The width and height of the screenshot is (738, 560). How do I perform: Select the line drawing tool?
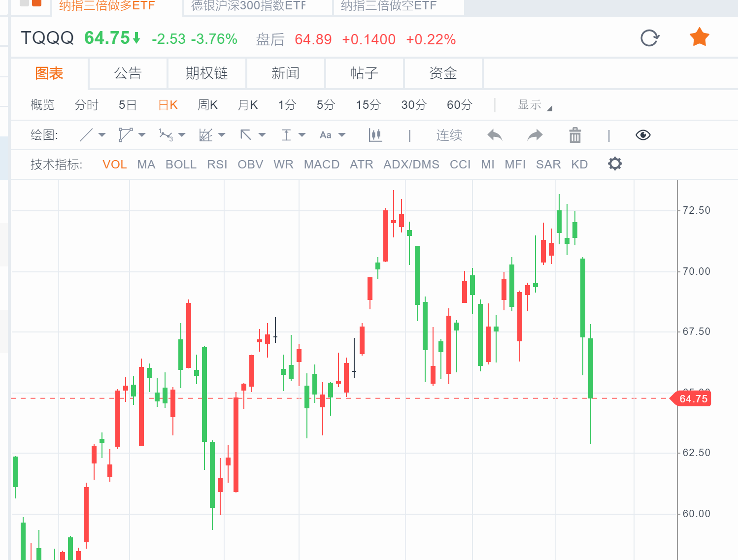pyautogui.click(x=86, y=135)
